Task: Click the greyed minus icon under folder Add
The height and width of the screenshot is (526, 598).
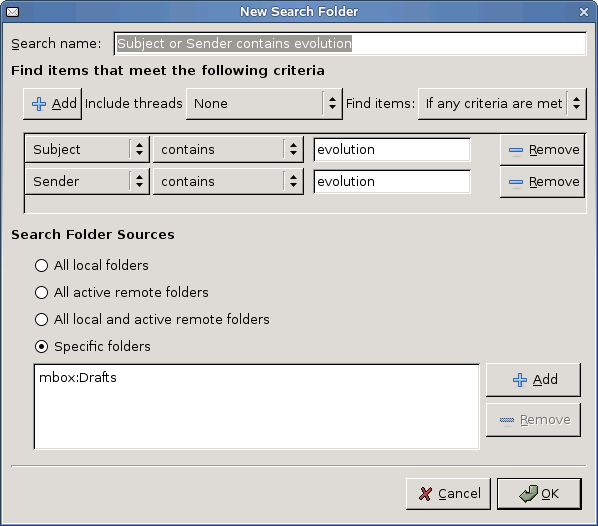Action: click(507, 420)
